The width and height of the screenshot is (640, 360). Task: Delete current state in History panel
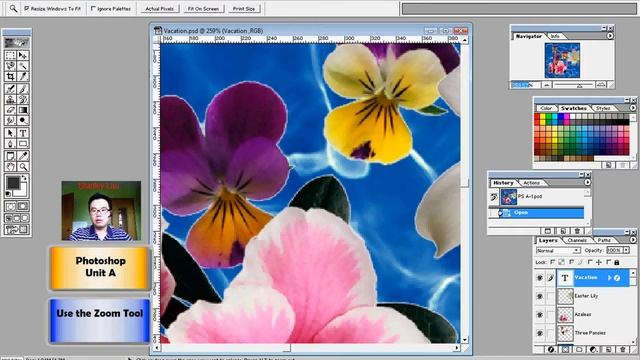tap(577, 231)
